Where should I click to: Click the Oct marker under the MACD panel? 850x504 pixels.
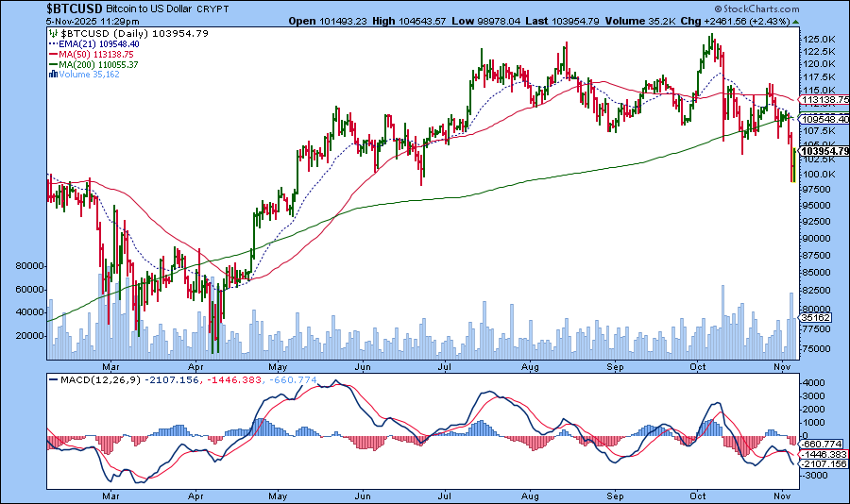click(699, 495)
